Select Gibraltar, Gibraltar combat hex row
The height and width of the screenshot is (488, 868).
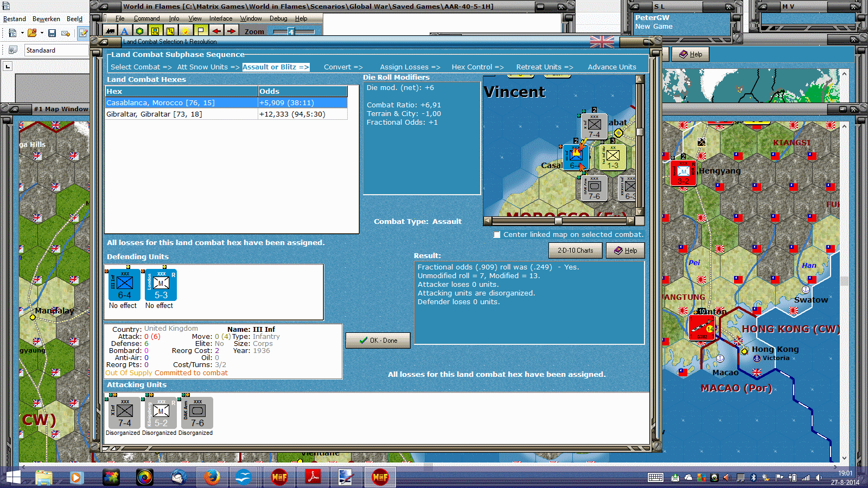tap(226, 114)
